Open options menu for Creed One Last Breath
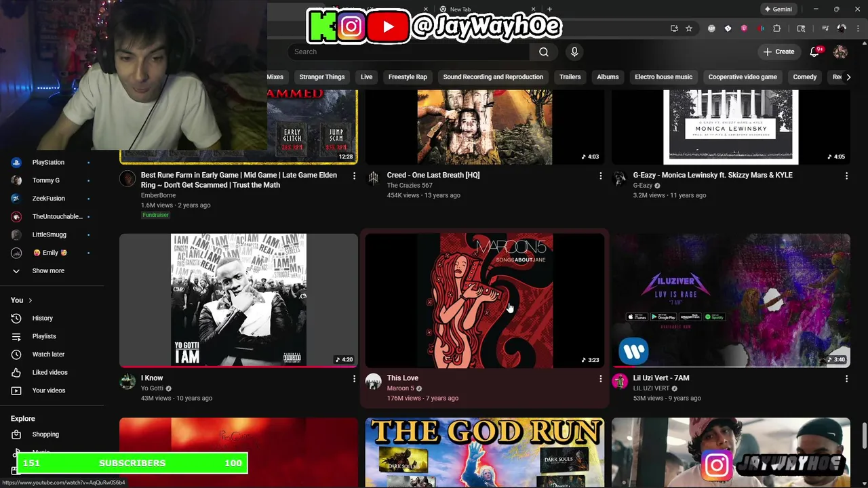 (x=600, y=176)
